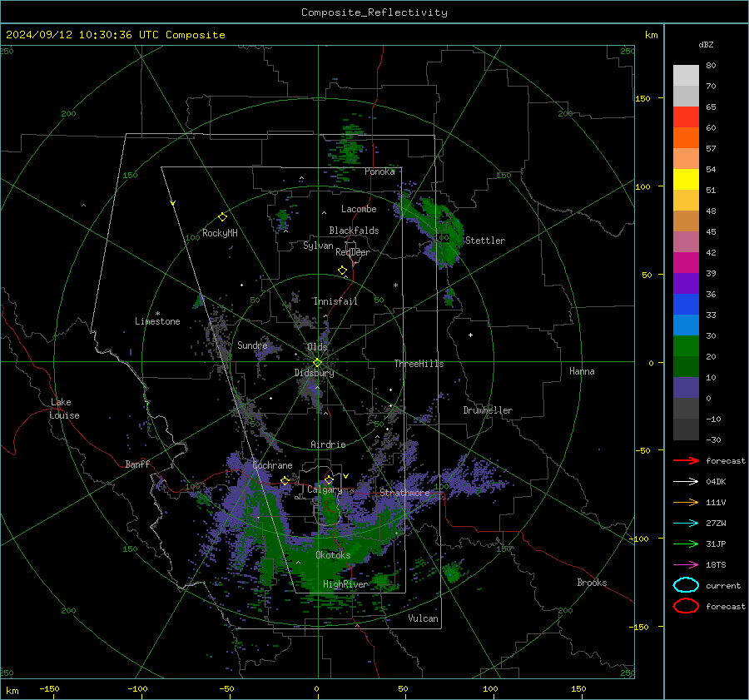This screenshot has width=749, height=700.
Task: Click the red forecast ellipse icon
Action: click(x=686, y=606)
